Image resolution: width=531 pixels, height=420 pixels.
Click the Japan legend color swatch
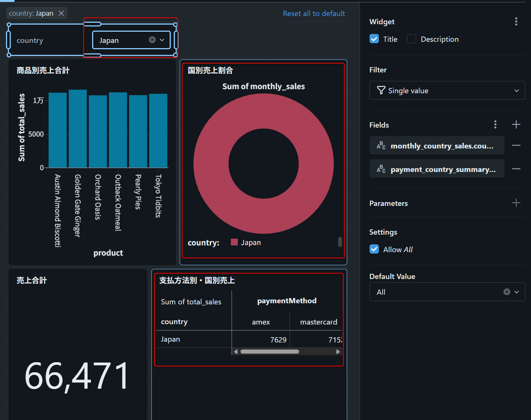click(x=234, y=242)
